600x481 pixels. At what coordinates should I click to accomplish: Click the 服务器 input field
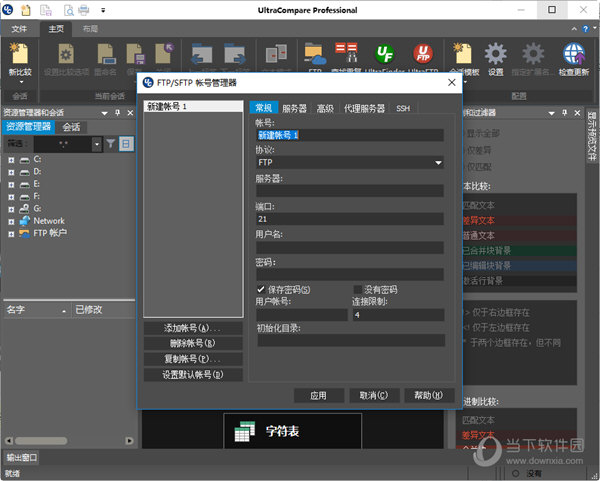[350, 191]
